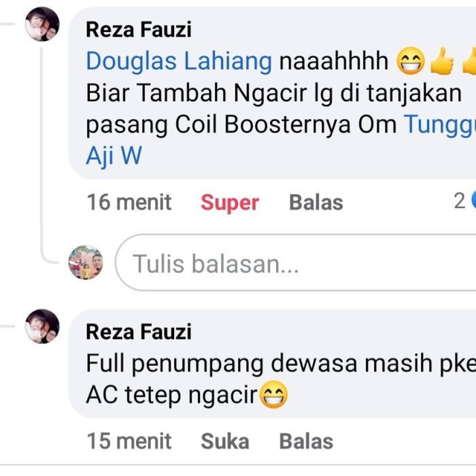Open Douglas Lahiang tagged profile

point(179,61)
